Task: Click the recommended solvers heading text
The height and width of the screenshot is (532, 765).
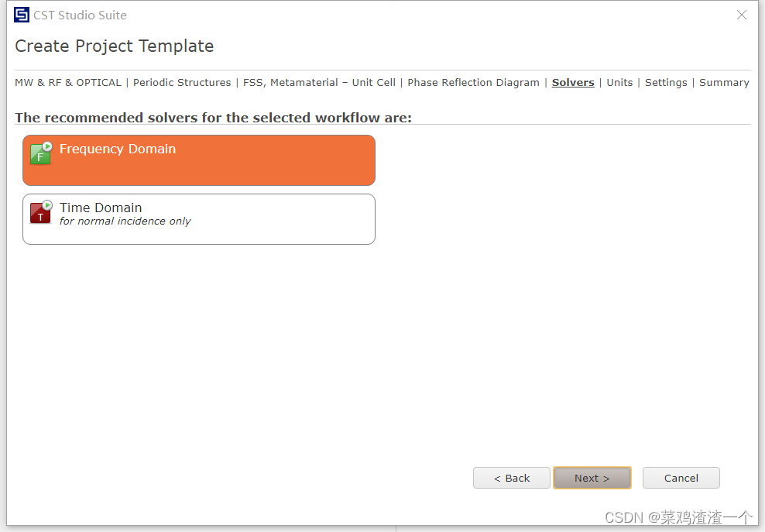Action: click(x=213, y=118)
